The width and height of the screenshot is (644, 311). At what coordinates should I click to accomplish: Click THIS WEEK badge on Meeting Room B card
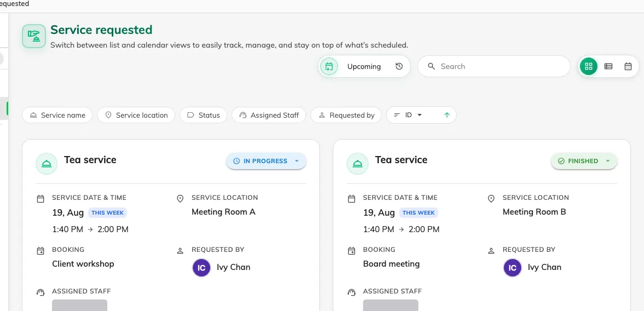coord(418,213)
